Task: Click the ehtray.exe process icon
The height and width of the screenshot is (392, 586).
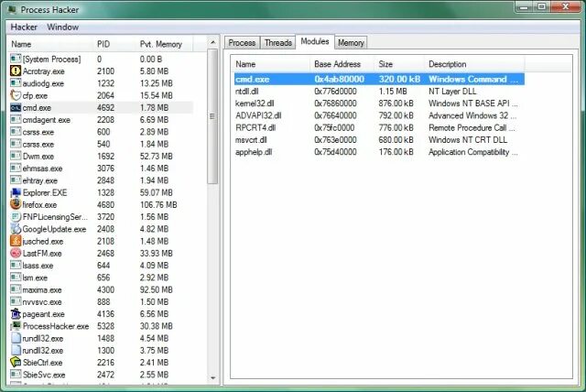Action: (x=16, y=180)
